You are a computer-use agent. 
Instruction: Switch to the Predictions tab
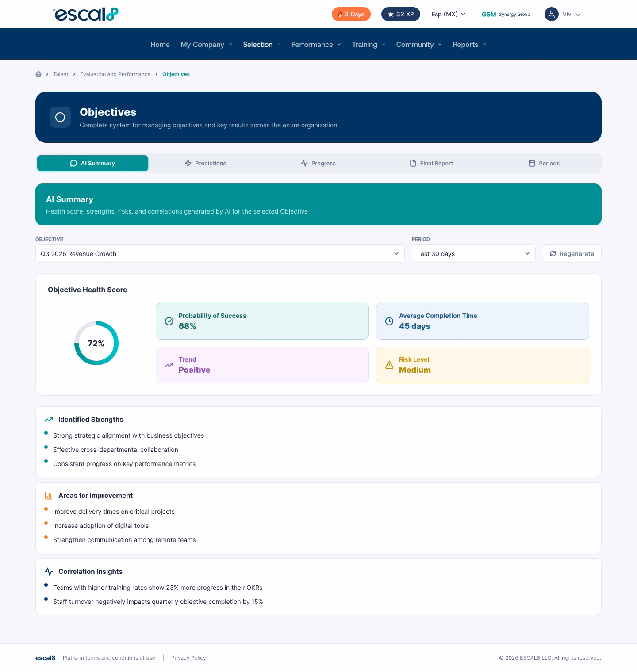[x=205, y=163]
